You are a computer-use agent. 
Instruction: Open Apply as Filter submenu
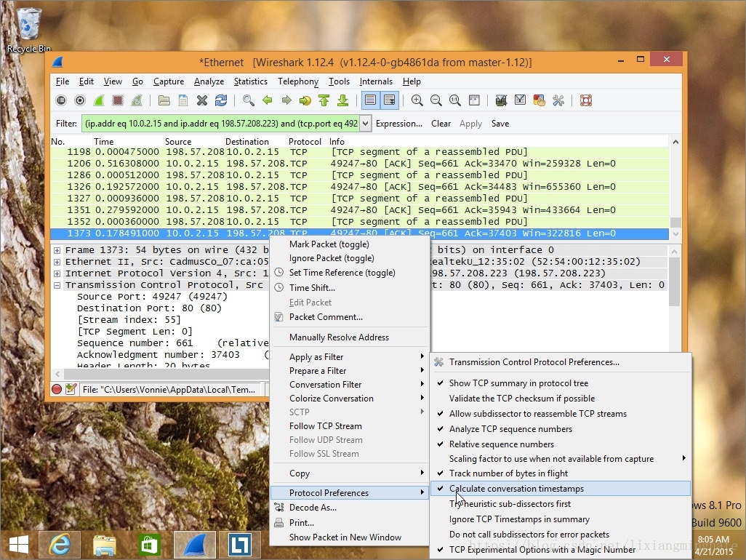pos(350,357)
